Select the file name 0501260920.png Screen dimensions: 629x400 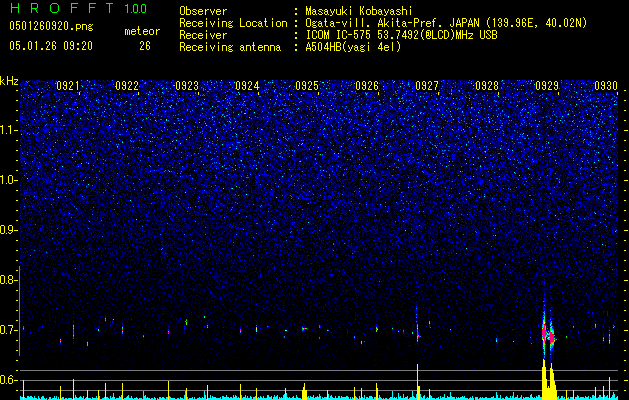[51, 26]
